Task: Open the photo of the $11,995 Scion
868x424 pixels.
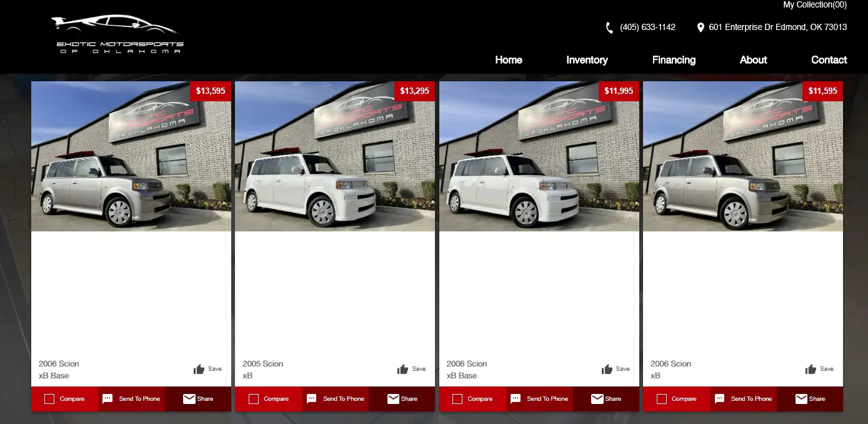Action: click(539, 156)
